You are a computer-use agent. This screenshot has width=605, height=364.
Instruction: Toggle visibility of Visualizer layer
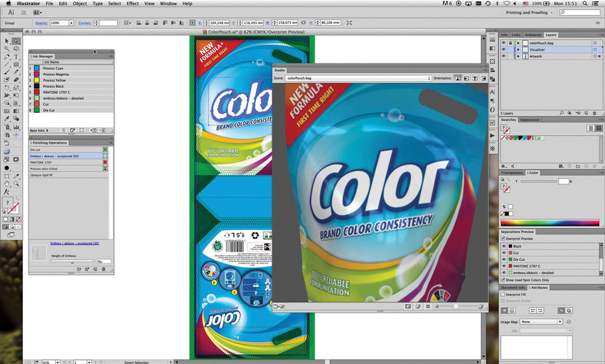point(504,49)
